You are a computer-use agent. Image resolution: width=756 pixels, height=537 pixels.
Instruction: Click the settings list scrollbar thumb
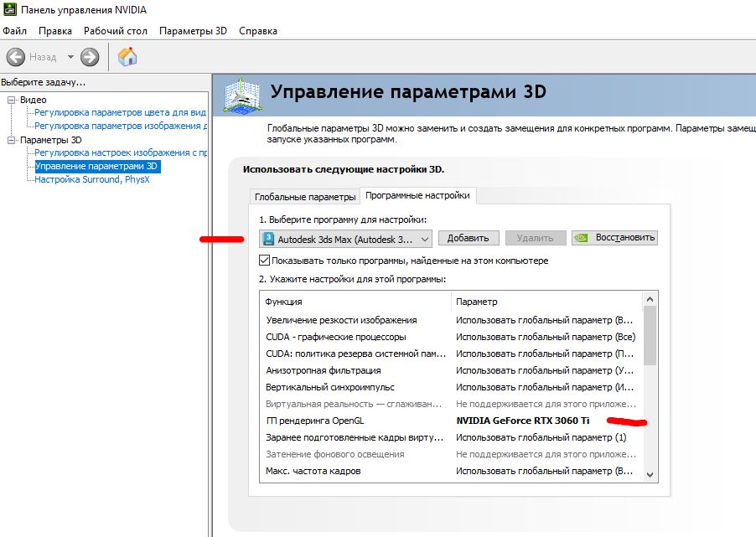tap(650, 336)
